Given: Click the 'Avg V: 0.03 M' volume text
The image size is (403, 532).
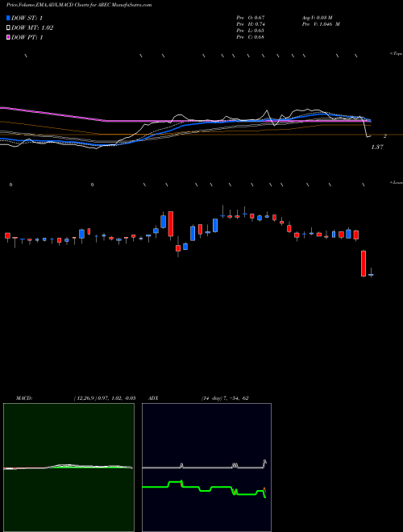Looking at the screenshot, I should tap(317, 18).
